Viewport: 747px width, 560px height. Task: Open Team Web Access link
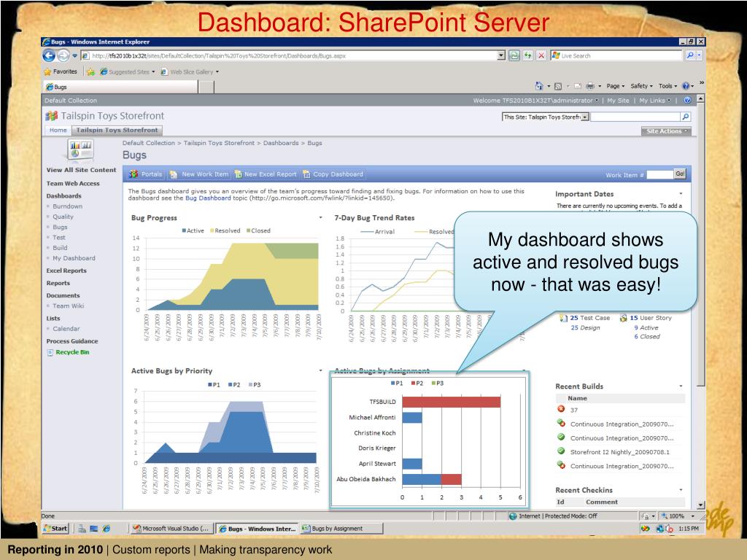click(x=73, y=183)
